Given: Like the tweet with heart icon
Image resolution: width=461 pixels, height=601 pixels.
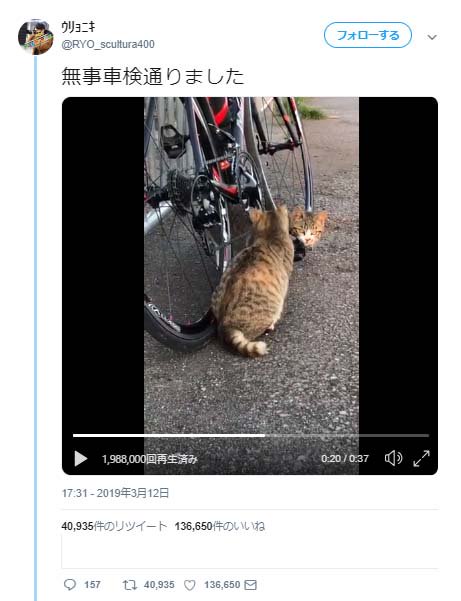Looking at the screenshot, I should point(190,585).
